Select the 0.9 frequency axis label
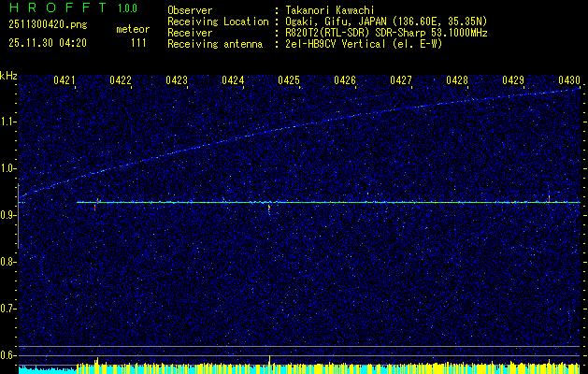 tap(8, 214)
